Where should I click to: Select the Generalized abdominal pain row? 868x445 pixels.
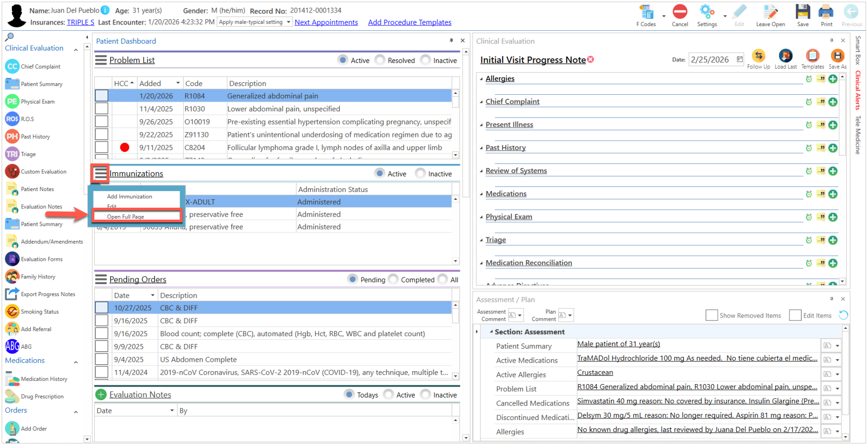(x=273, y=96)
